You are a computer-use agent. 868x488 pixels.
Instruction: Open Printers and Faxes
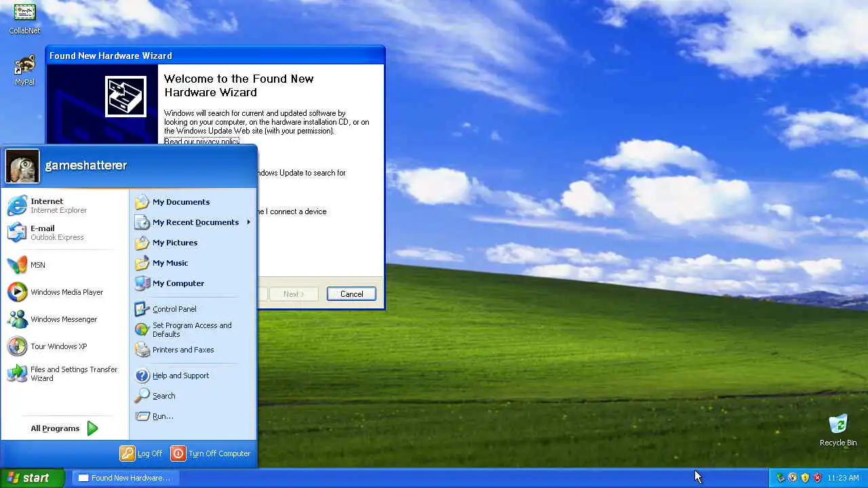[193, 350]
